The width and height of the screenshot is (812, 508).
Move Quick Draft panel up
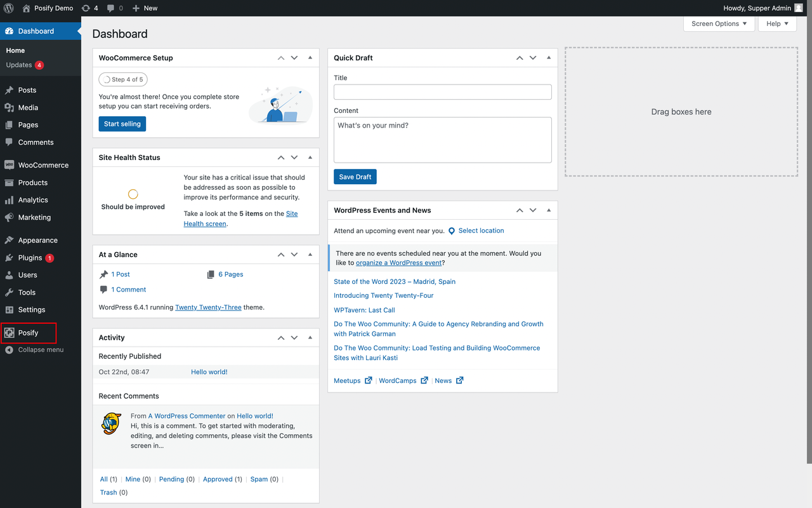520,58
